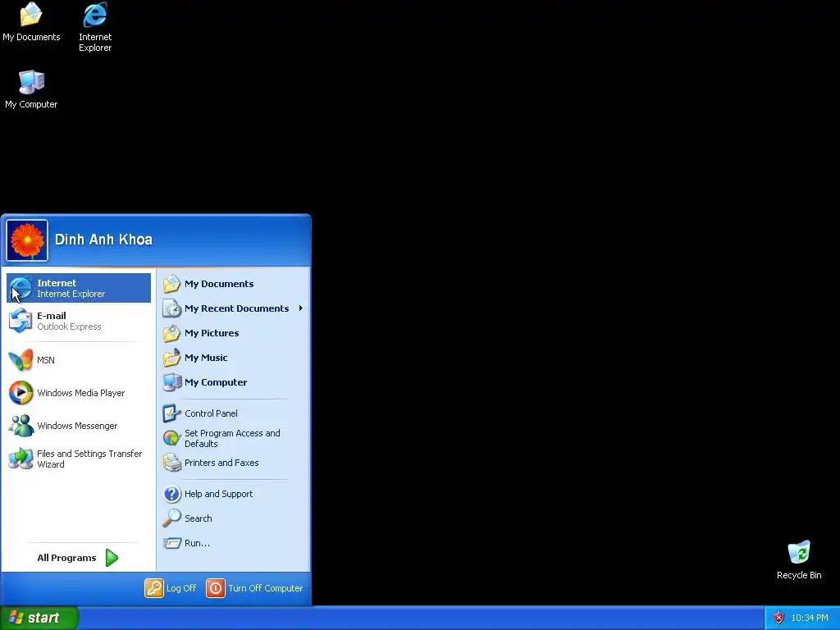This screenshot has width=840, height=630.
Task: Click the Log Off key icon
Action: [153, 588]
